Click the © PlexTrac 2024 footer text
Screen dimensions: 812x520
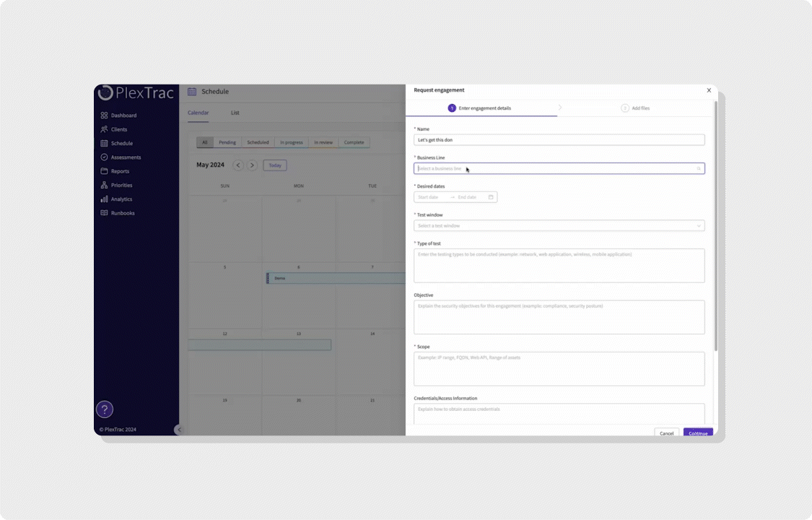click(x=118, y=430)
